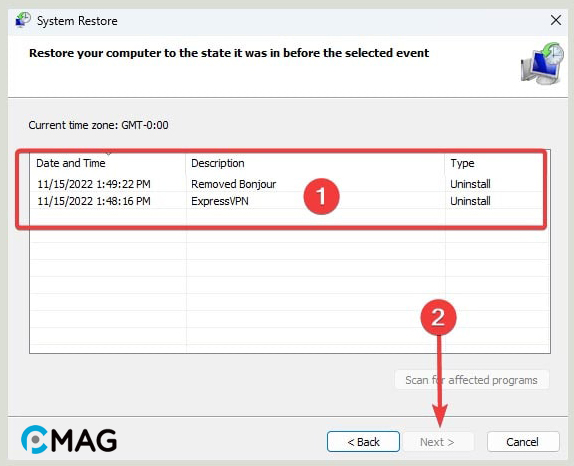
Task: Sort by the Type column header
Action: (497, 163)
